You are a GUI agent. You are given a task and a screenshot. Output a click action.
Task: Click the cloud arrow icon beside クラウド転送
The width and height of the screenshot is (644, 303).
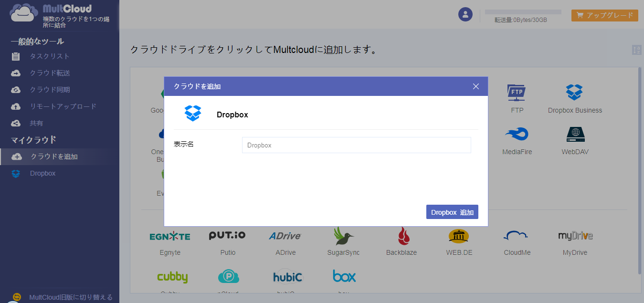[x=16, y=73]
